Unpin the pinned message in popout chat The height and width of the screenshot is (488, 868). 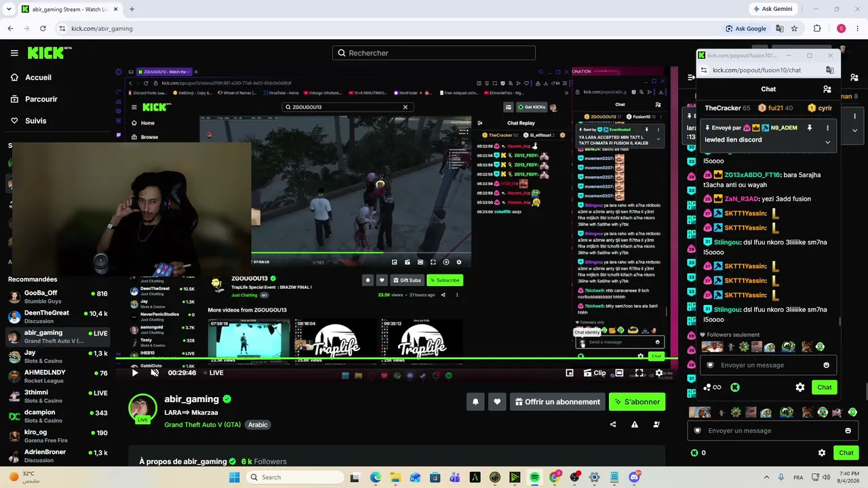point(809,127)
